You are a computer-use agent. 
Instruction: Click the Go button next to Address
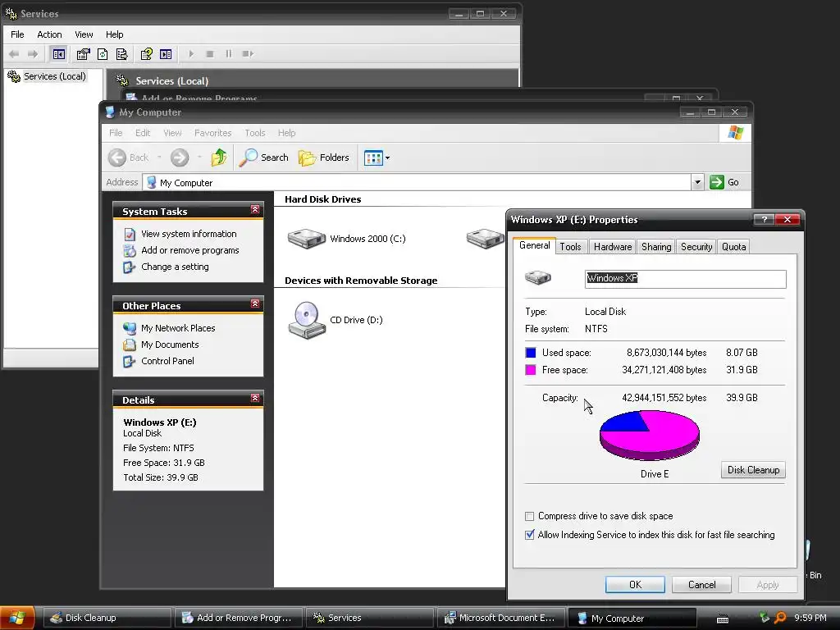724,182
